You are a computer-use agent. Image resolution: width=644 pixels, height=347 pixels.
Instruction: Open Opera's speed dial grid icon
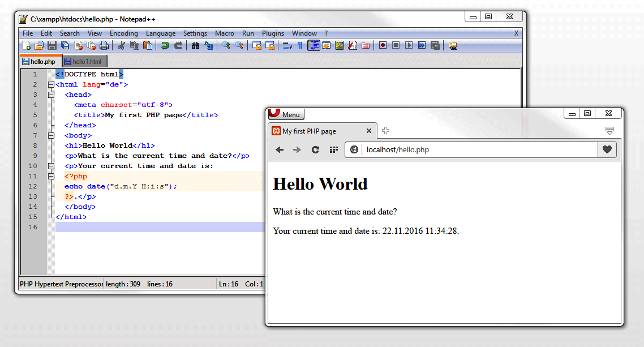coord(334,149)
